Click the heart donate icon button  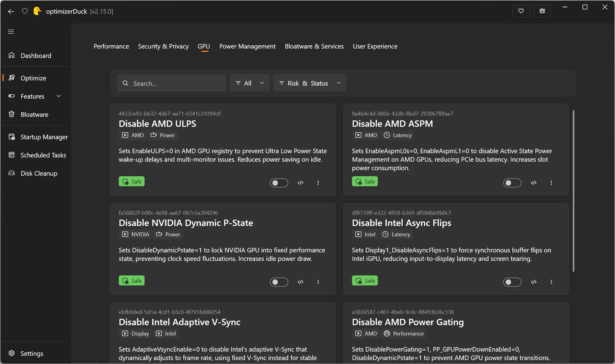pyautogui.click(x=521, y=11)
